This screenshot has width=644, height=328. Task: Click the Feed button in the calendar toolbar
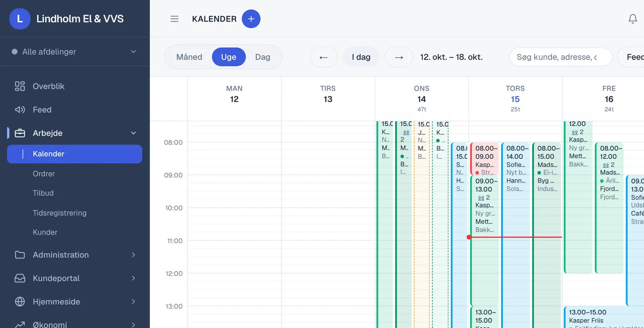click(x=631, y=57)
